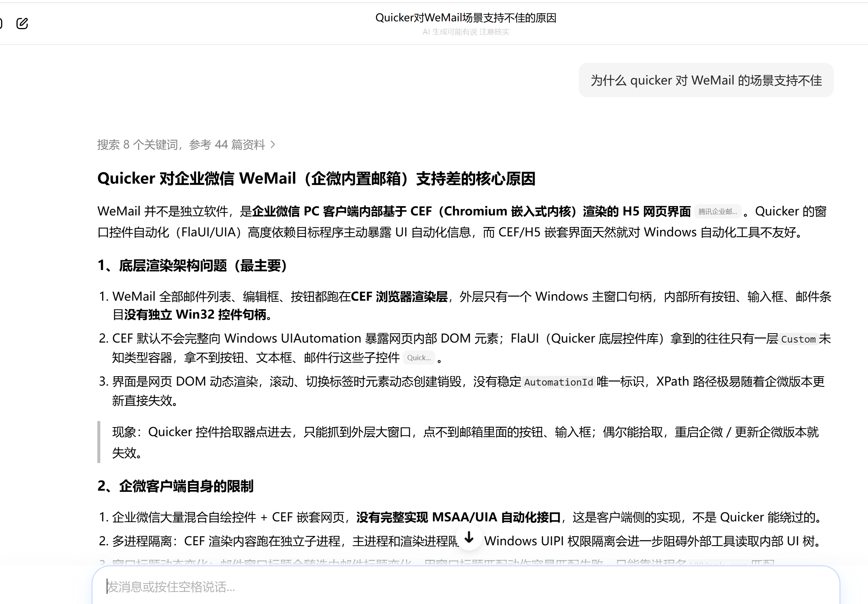Select the bold text 没有独立 Win32 控件句柄
This screenshot has height=604, width=868.
195,315
